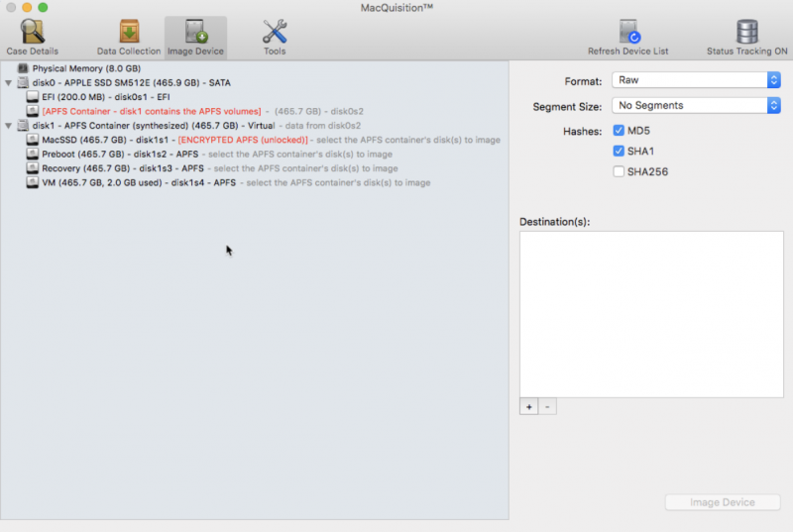The height and width of the screenshot is (532, 793).
Task: Click the Hashes label
Action: click(582, 132)
